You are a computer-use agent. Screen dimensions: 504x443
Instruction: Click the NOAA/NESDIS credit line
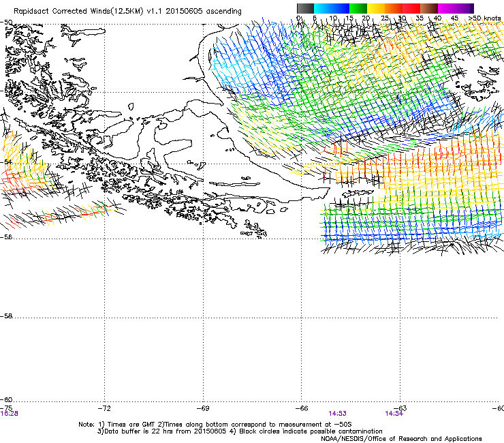(x=401, y=439)
